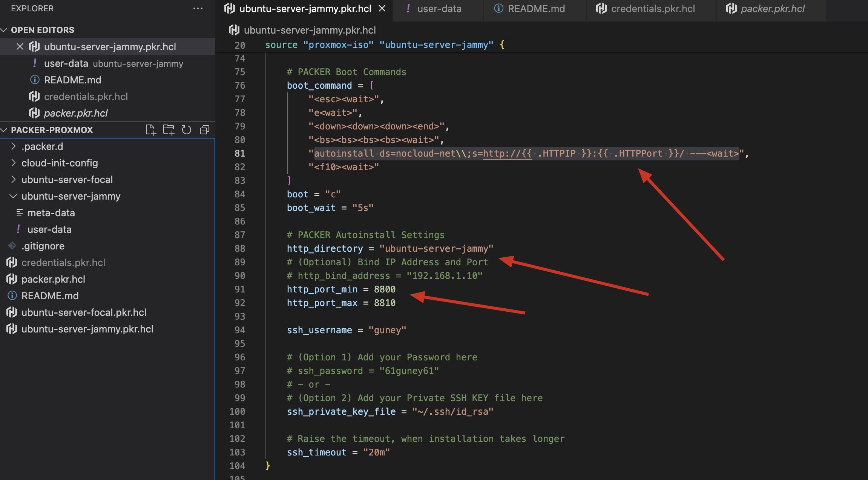Refresh the explorer with the refresh icon
This screenshot has height=480, width=868.
click(187, 130)
